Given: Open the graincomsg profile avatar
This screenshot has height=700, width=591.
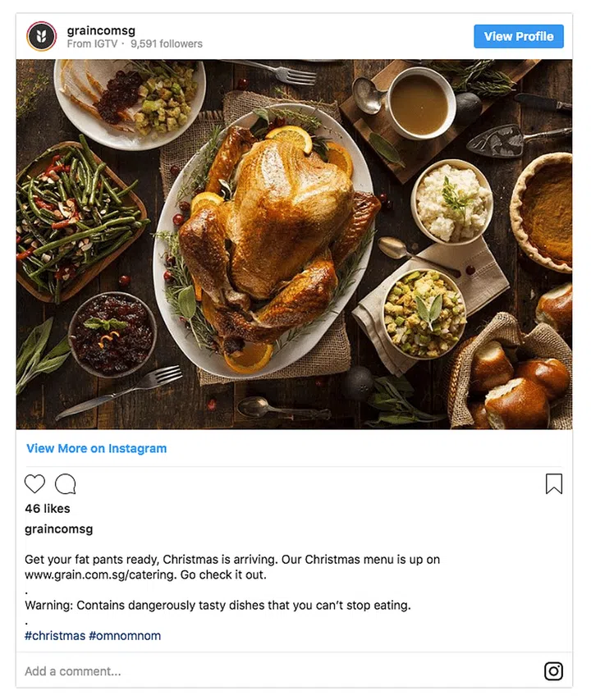Looking at the screenshot, I should click(41, 36).
